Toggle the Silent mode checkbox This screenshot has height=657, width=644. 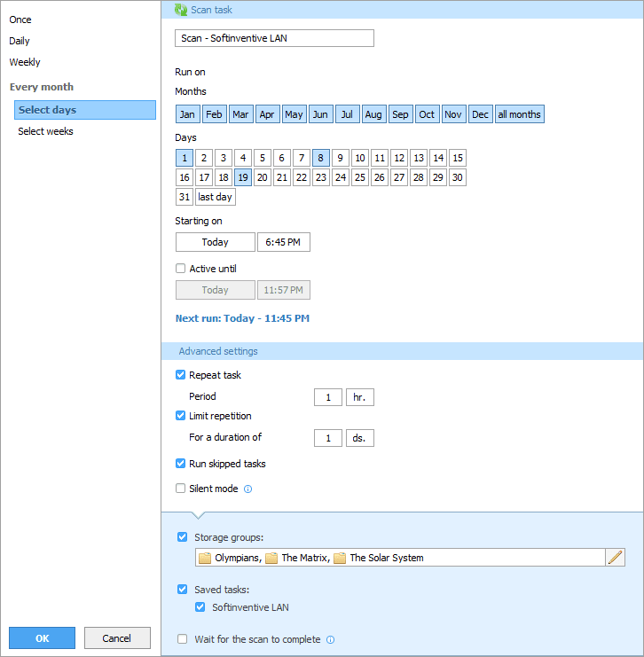coord(181,489)
